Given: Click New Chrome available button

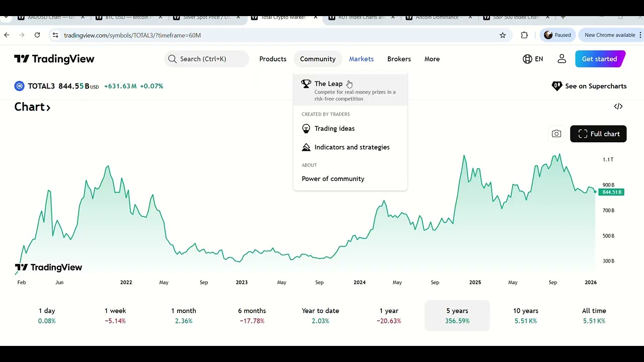Looking at the screenshot, I should click(609, 35).
